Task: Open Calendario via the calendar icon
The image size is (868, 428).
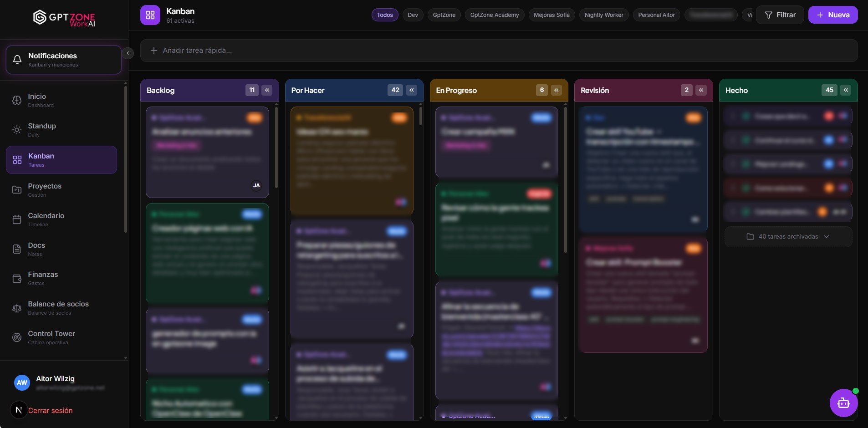Action: click(17, 219)
